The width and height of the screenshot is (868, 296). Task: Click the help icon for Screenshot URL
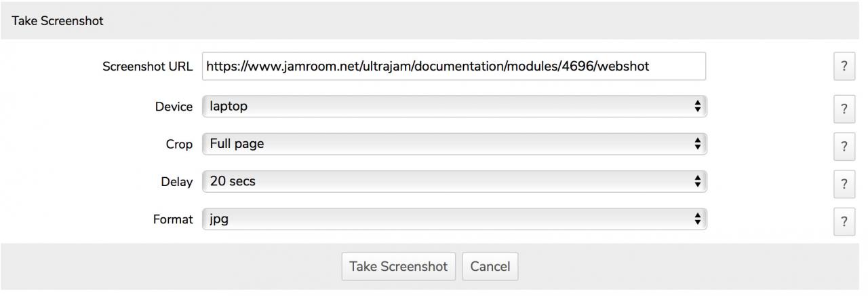click(844, 67)
